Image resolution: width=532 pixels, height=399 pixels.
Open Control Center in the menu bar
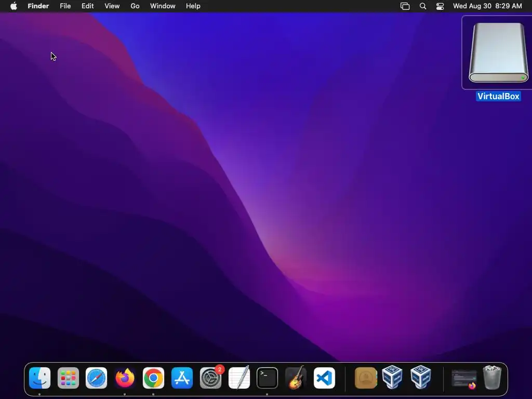(x=440, y=6)
